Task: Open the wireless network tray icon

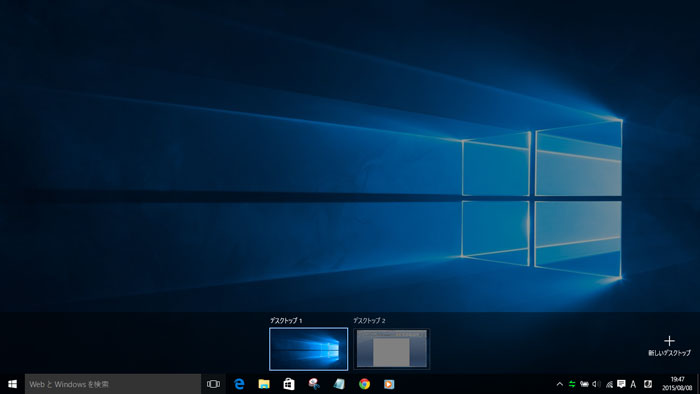Action: [609, 384]
